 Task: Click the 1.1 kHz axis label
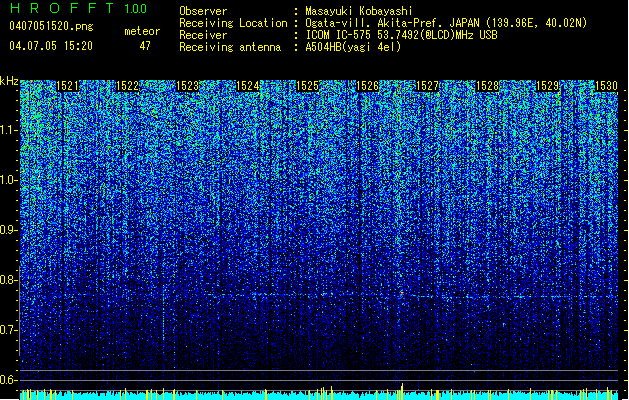pyautogui.click(x=9, y=130)
